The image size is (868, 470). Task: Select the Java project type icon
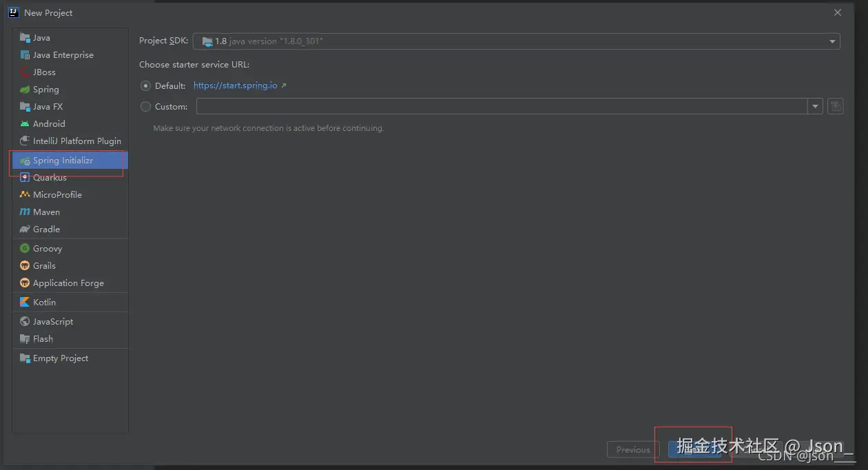[x=25, y=37]
